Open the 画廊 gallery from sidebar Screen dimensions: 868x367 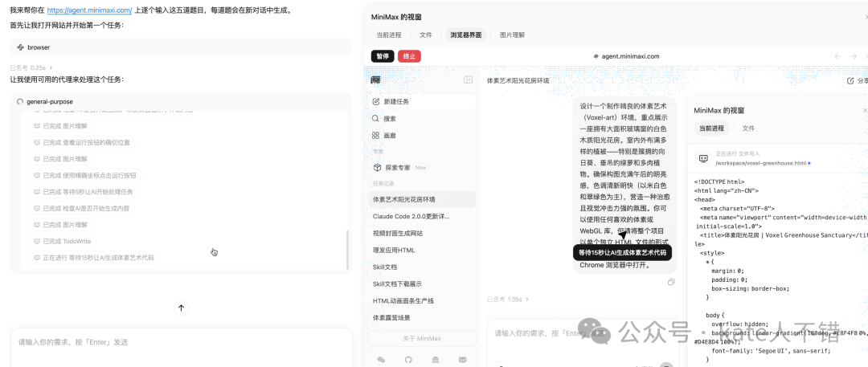376,136
